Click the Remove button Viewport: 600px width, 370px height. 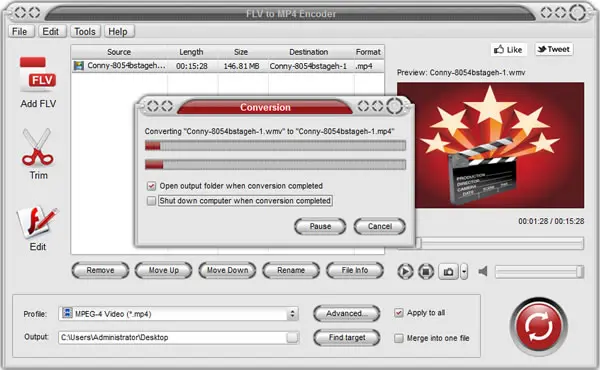point(100,270)
